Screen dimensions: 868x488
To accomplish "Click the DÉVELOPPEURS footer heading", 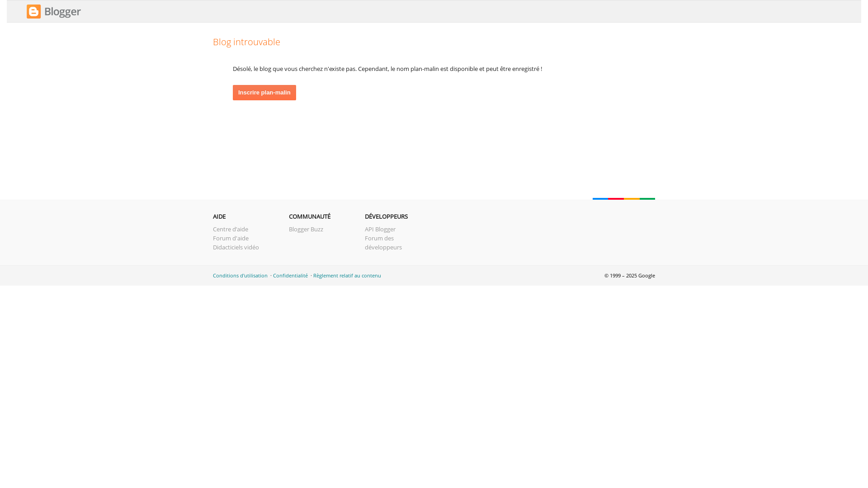I will click(386, 216).
